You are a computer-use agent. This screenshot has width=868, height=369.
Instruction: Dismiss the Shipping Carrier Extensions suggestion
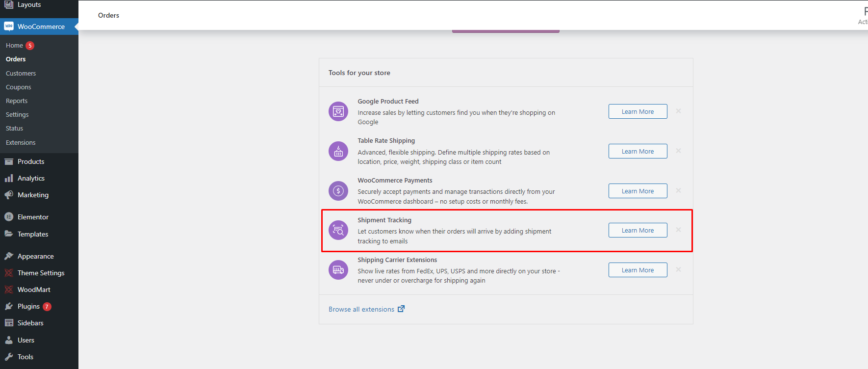[x=678, y=269]
